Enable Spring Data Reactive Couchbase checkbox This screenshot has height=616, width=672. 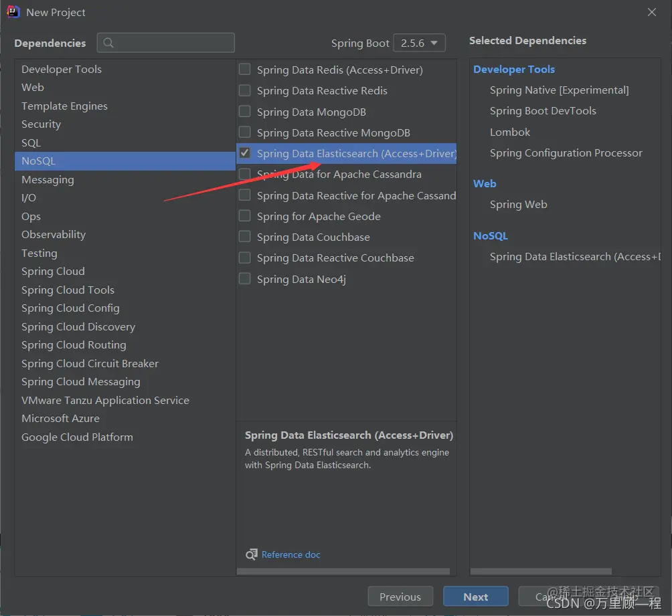coord(245,258)
